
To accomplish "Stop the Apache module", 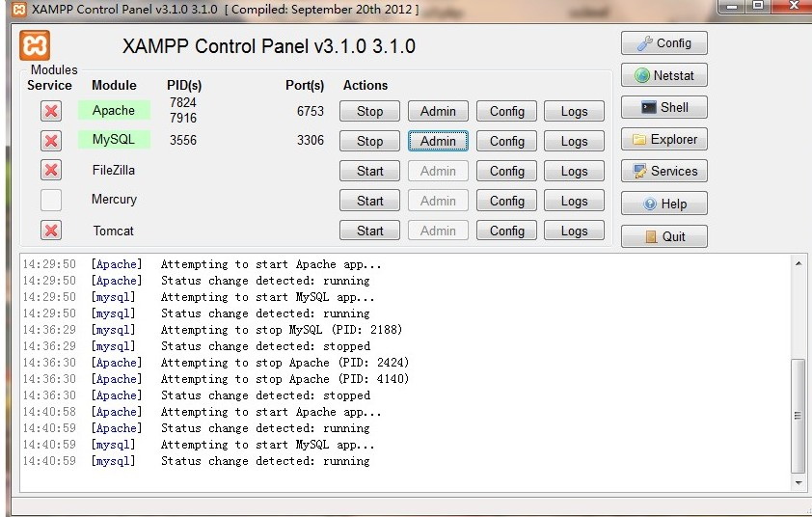I will coord(369,111).
